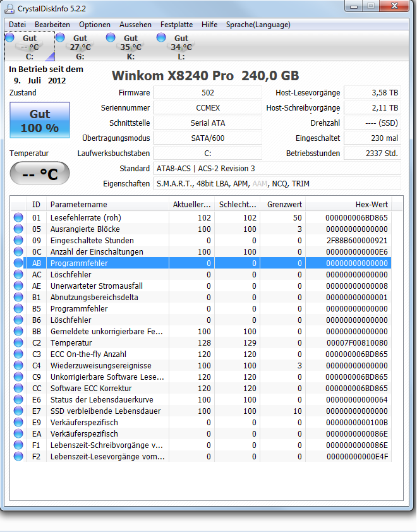
Task: Click the Winkom X8240 Pro drive title
Action: point(205,75)
